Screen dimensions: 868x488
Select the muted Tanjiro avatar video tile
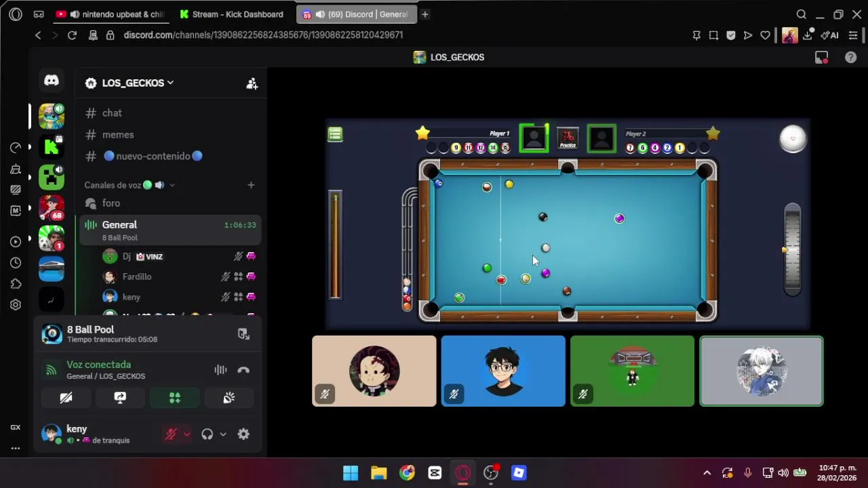(x=374, y=371)
